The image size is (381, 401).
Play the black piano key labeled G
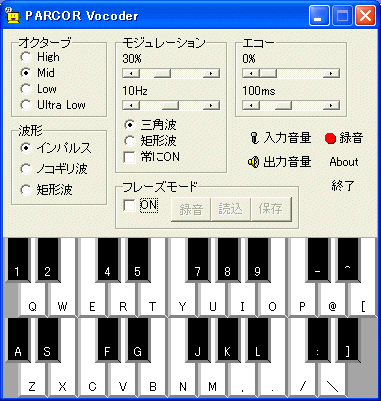(x=137, y=340)
